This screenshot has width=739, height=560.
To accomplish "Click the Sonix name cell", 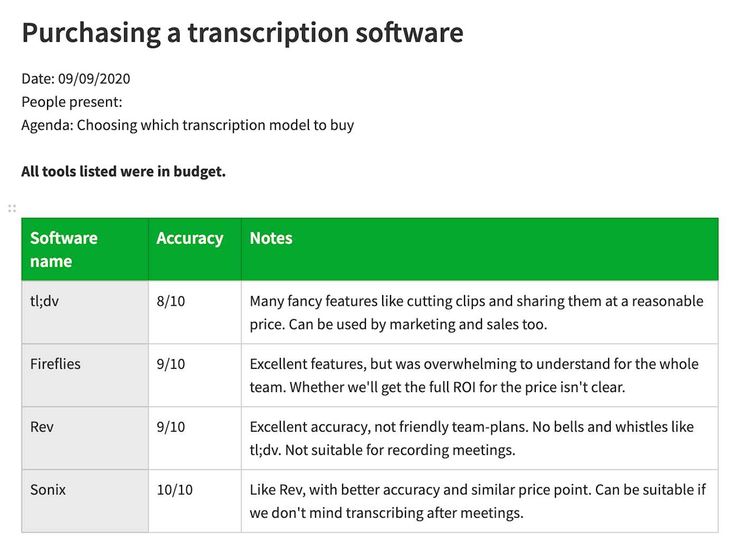I will pos(85,501).
